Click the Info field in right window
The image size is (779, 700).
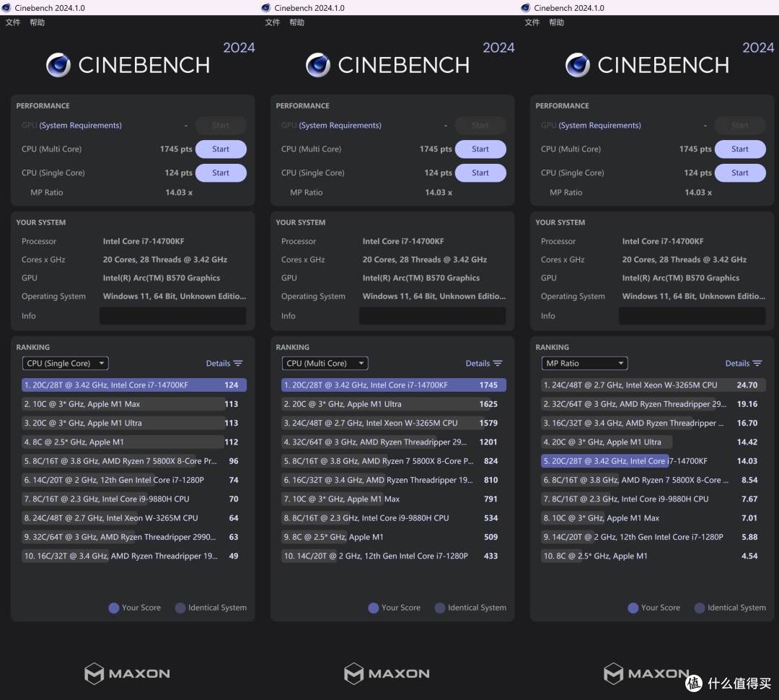coord(692,316)
